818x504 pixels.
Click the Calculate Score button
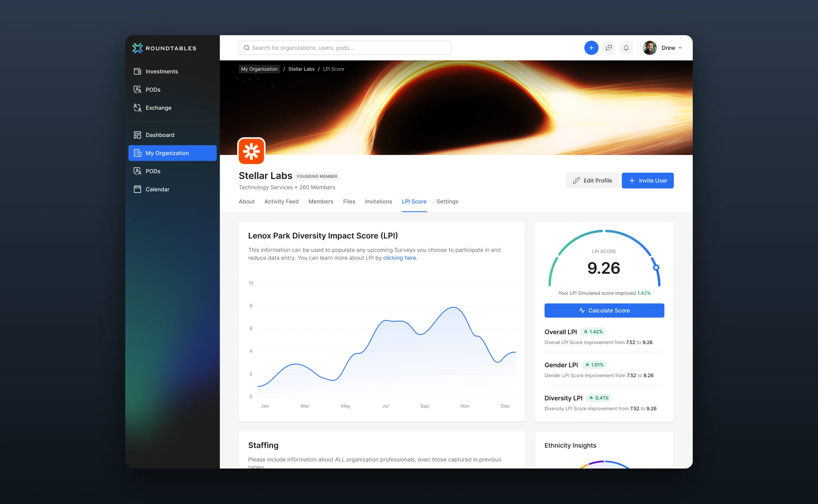pyautogui.click(x=604, y=311)
